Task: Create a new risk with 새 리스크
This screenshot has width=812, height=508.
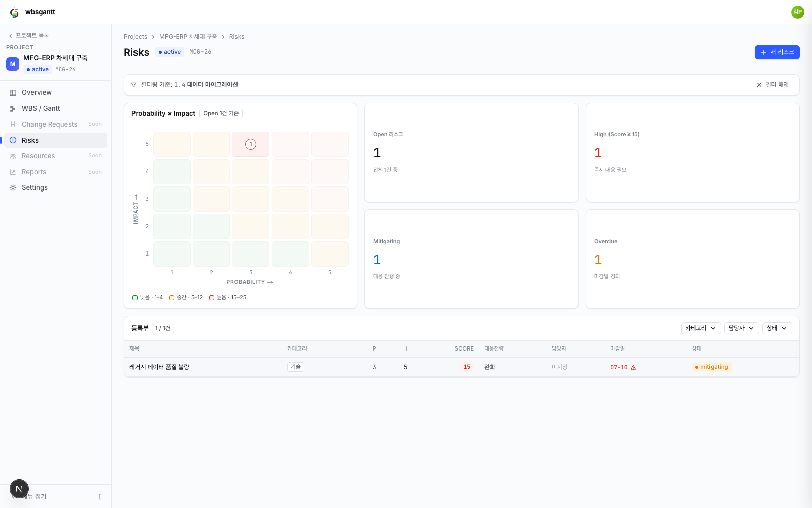Action: pyautogui.click(x=777, y=52)
